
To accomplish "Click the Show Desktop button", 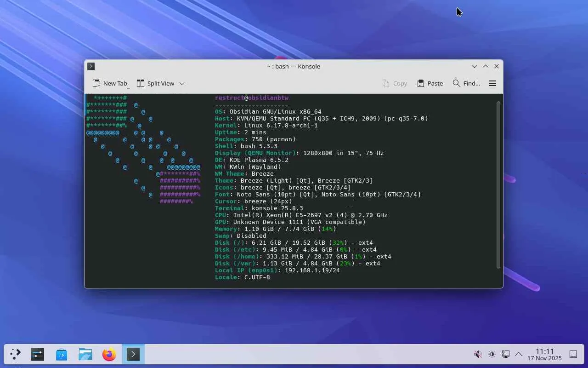I will point(573,354).
